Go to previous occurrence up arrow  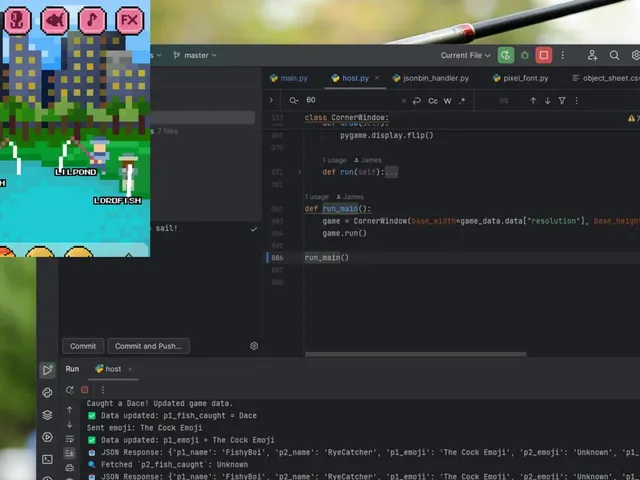pos(533,101)
